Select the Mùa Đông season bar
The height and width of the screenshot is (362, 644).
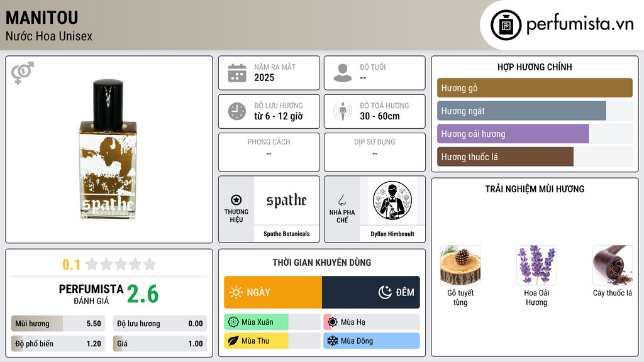pos(372,341)
